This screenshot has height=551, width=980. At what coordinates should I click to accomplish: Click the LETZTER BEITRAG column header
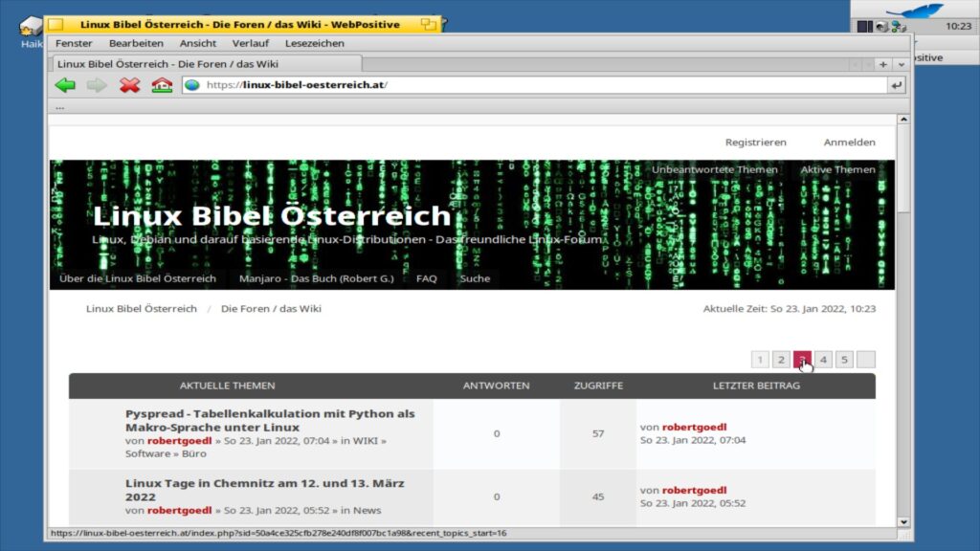coord(756,386)
